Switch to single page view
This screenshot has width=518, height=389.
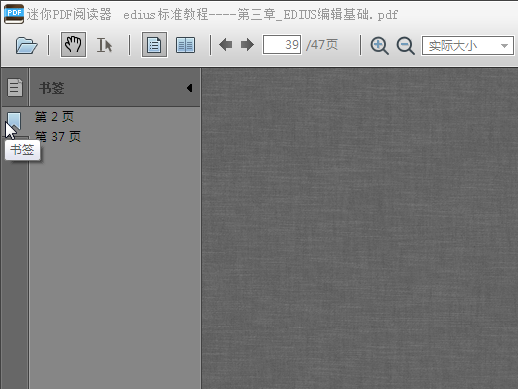point(154,45)
